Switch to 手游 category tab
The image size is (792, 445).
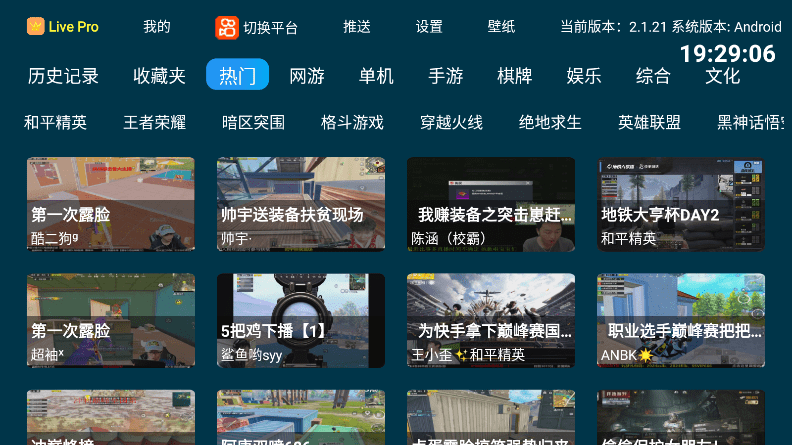click(x=446, y=76)
